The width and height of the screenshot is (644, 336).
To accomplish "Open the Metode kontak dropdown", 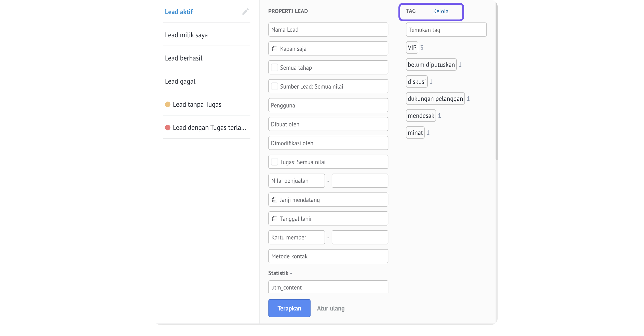I will pyautogui.click(x=328, y=256).
